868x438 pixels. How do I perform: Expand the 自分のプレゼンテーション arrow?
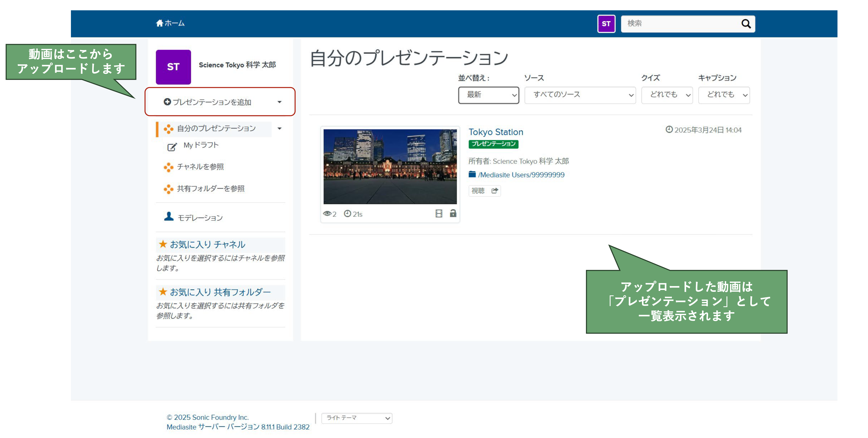click(x=279, y=128)
